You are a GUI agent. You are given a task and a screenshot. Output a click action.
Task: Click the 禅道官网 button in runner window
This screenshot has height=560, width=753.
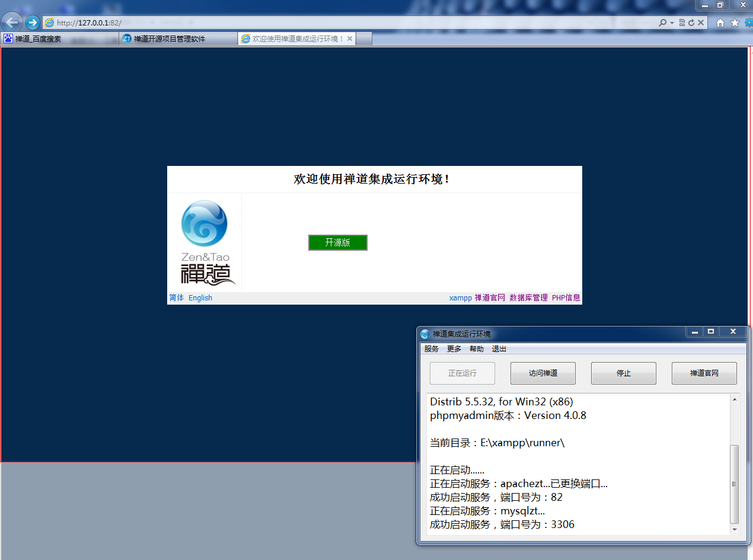coord(704,373)
